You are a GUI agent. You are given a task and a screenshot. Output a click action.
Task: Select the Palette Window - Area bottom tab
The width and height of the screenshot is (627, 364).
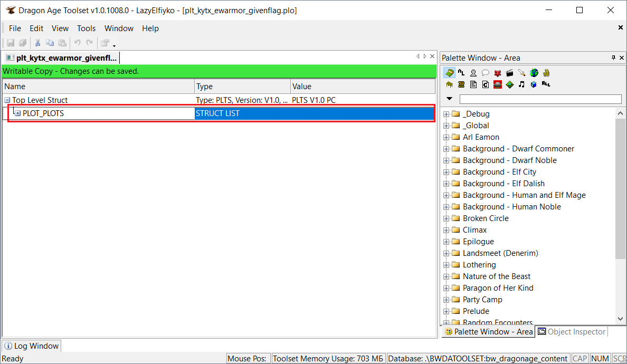click(x=488, y=332)
